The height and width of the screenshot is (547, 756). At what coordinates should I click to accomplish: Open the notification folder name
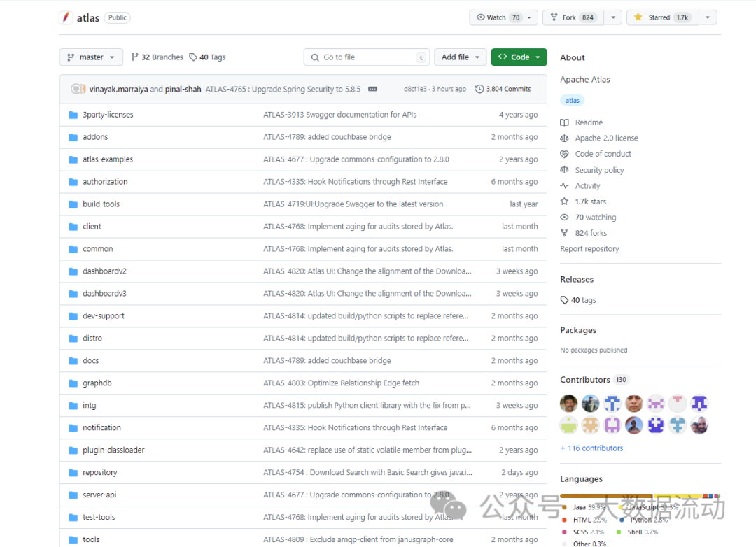click(x=101, y=427)
